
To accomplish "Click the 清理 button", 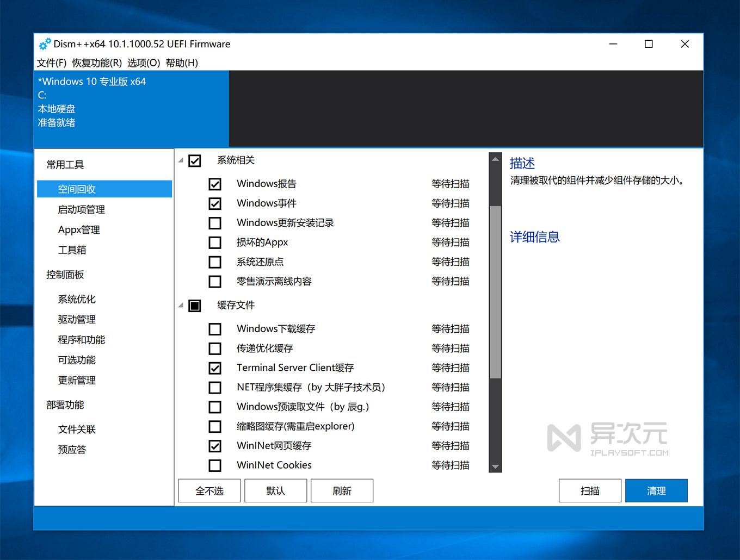I will pyautogui.click(x=657, y=491).
